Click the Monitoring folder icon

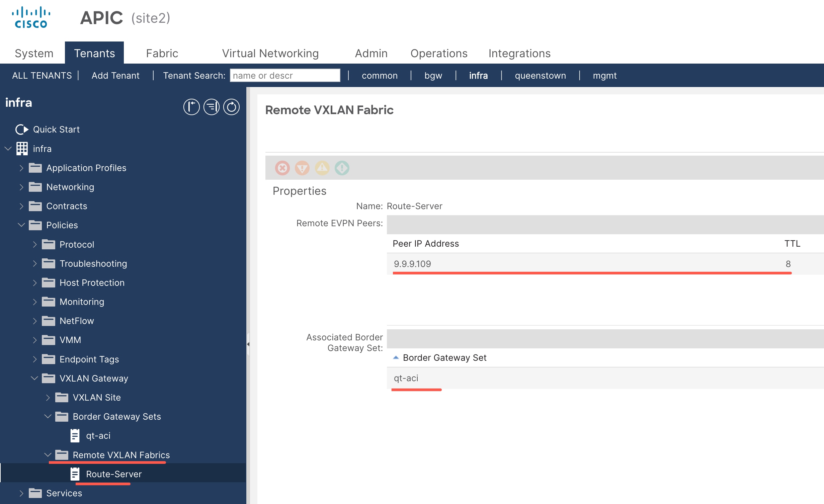pyautogui.click(x=49, y=302)
